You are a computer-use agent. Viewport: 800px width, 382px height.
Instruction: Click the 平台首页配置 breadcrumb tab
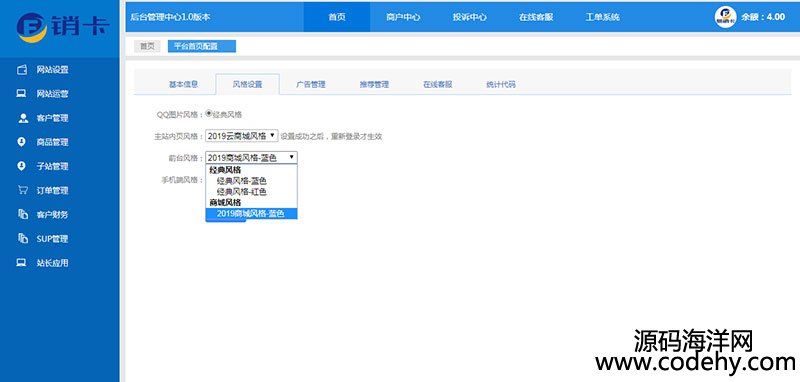coord(202,46)
